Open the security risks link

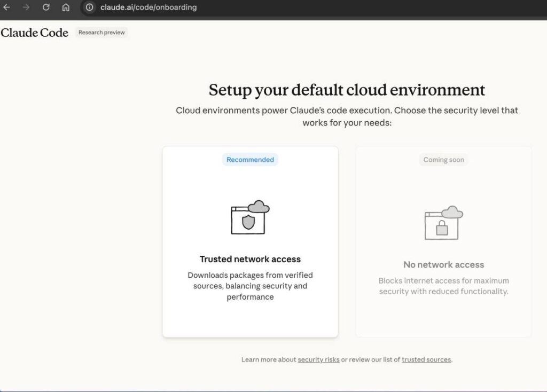pos(318,359)
